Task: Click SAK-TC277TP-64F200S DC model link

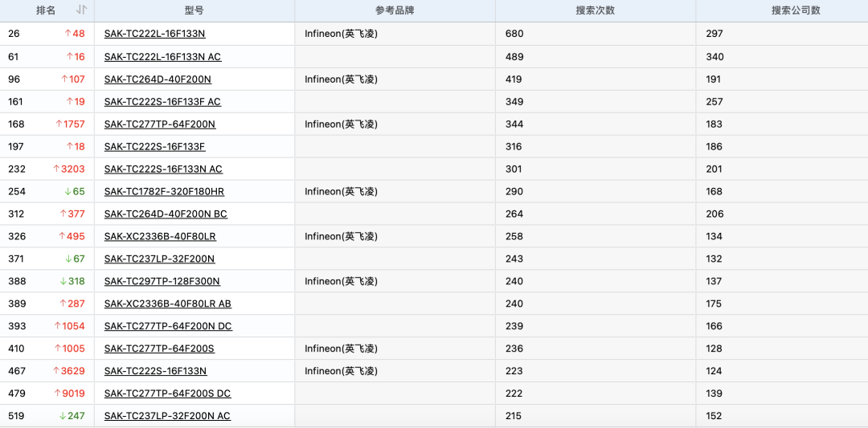Action: (x=167, y=393)
